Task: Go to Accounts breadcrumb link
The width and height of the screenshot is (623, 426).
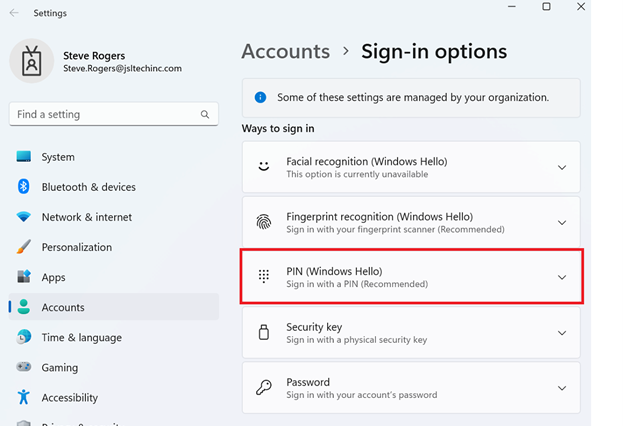Action: (x=285, y=51)
